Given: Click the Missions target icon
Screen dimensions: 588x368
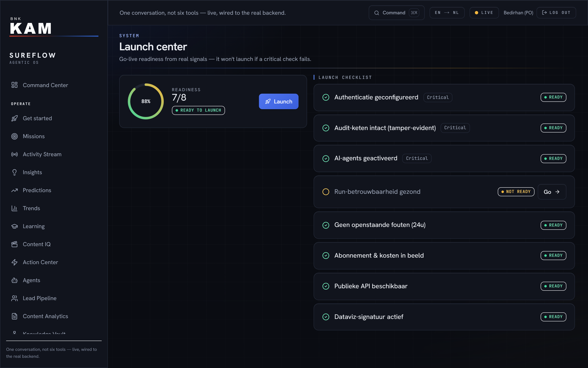Looking at the screenshot, I should click(x=14, y=136).
